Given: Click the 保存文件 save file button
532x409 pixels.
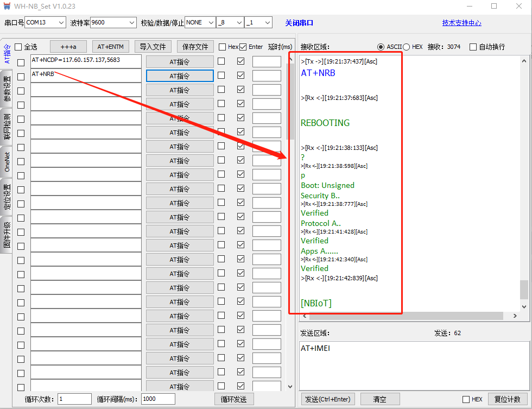Looking at the screenshot, I should tap(195, 47).
